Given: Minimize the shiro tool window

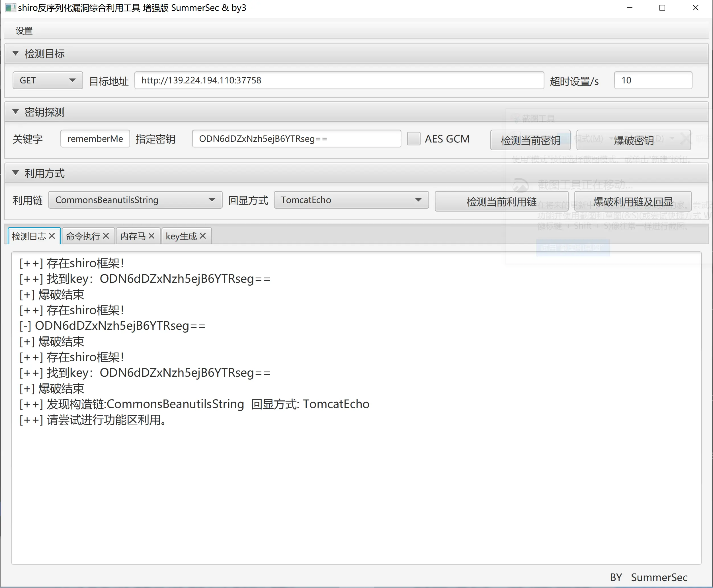Looking at the screenshot, I should coord(629,7).
